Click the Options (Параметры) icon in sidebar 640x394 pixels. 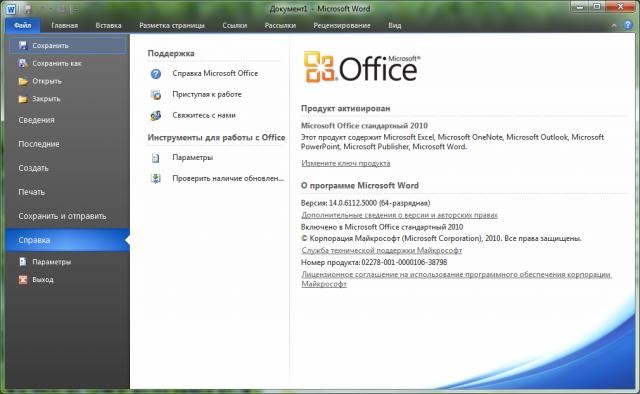(x=23, y=262)
